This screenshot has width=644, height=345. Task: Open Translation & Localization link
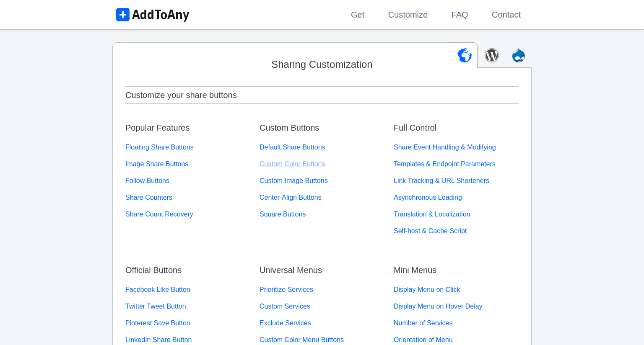[x=432, y=214]
